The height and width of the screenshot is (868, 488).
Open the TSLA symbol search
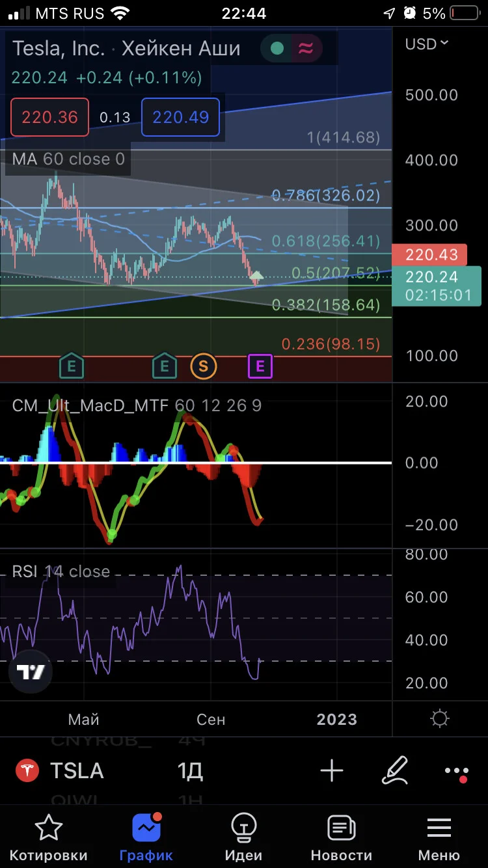77,771
